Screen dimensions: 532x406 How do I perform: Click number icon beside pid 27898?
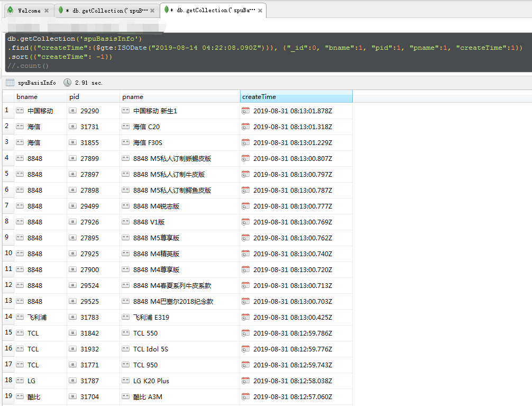[x=72, y=190]
